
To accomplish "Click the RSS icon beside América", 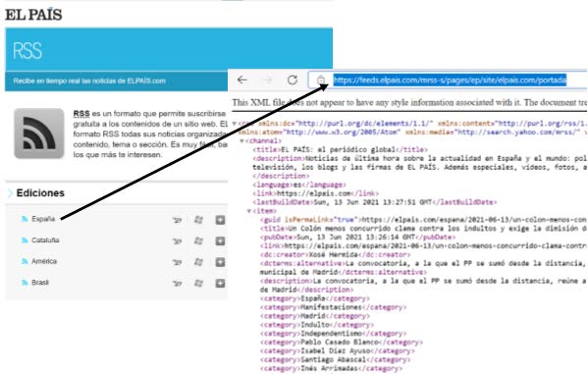I will [25, 261].
